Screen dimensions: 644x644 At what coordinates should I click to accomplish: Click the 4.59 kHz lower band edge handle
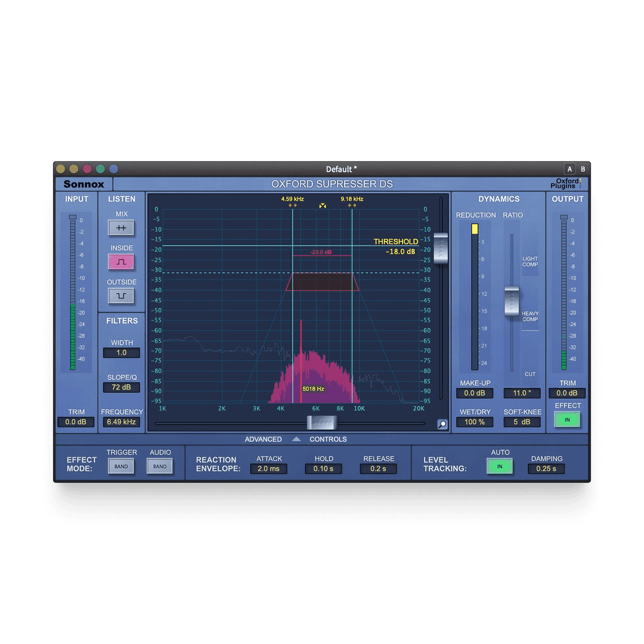[292, 205]
